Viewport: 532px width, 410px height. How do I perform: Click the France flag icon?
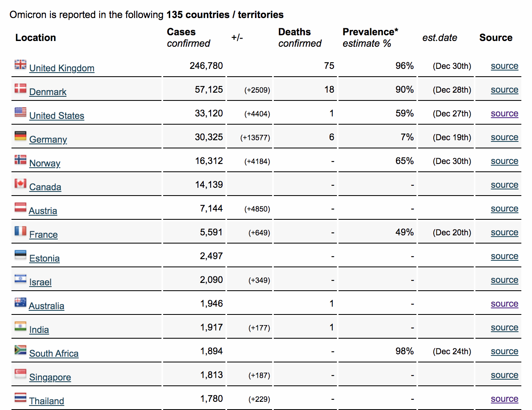click(20, 231)
